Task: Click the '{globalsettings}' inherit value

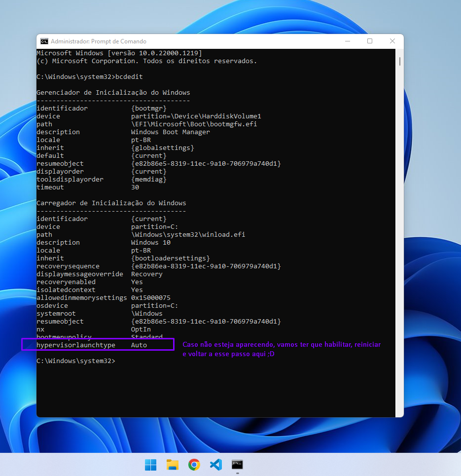Action: [x=162, y=148]
